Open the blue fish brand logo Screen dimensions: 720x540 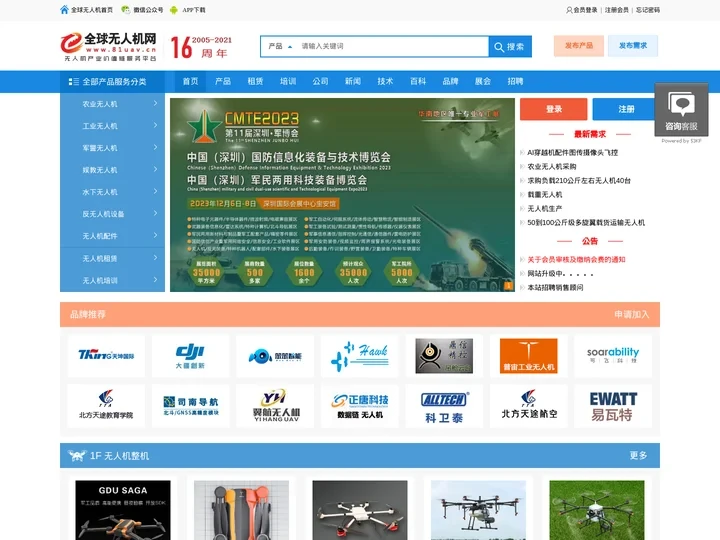275,355
